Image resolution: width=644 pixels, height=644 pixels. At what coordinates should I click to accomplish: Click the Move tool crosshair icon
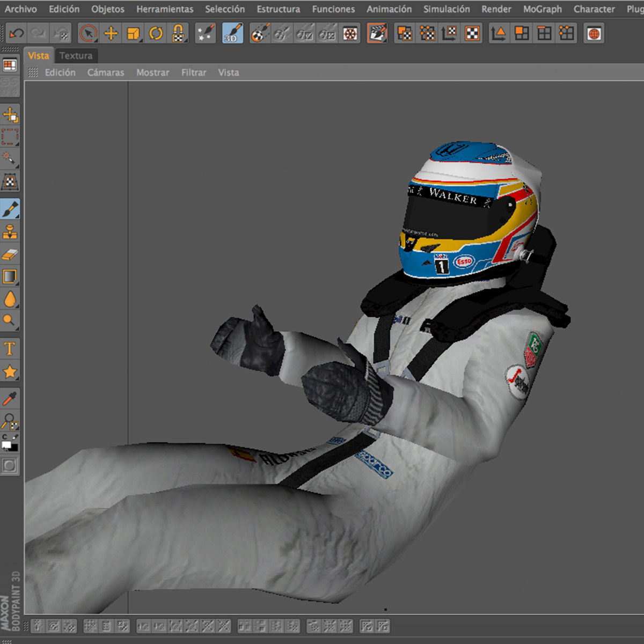click(x=111, y=33)
